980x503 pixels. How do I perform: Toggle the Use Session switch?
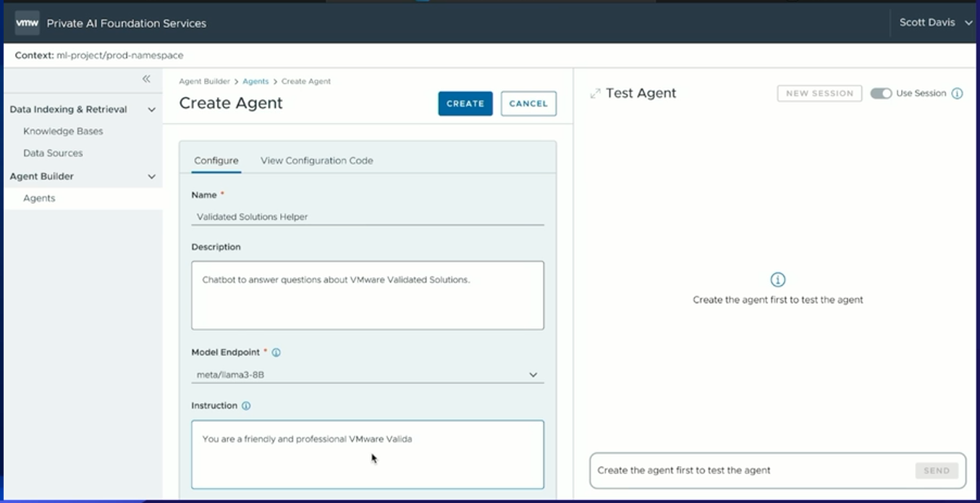tap(880, 93)
